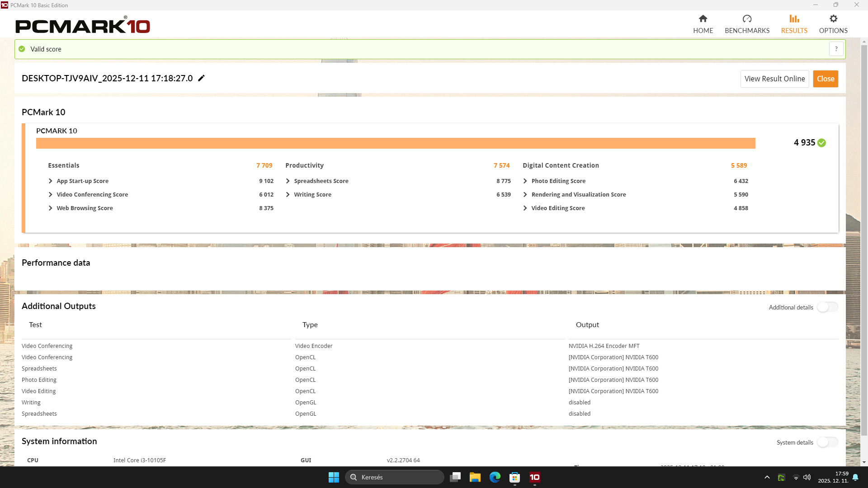Open File Explorer from the taskbar
The width and height of the screenshot is (868, 488).
point(475,477)
